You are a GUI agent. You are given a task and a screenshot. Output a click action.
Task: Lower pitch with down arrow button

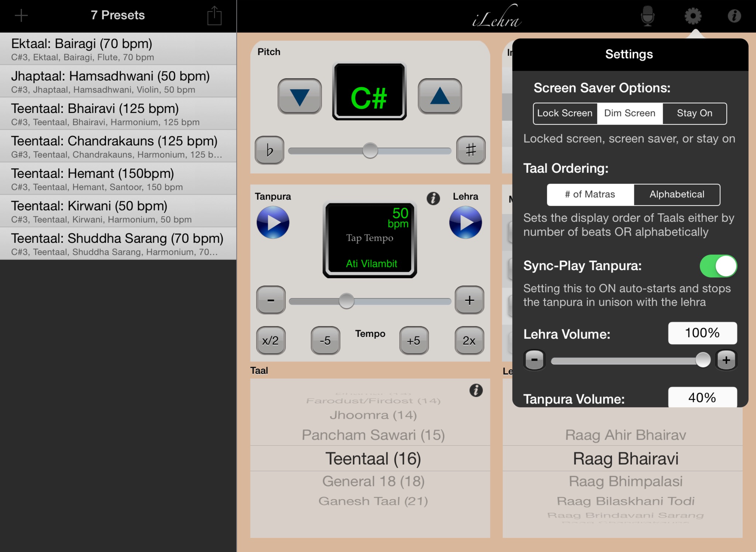[x=299, y=97]
